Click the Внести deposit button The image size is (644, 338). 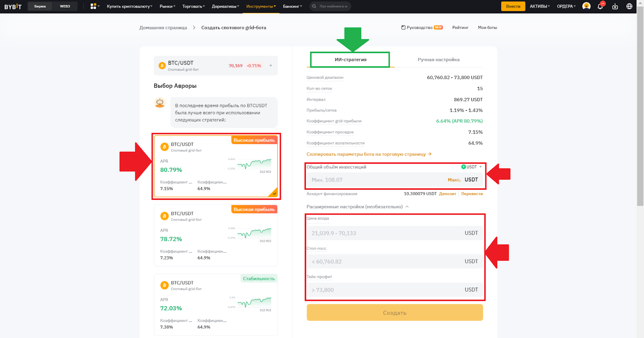pyautogui.click(x=513, y=6)
